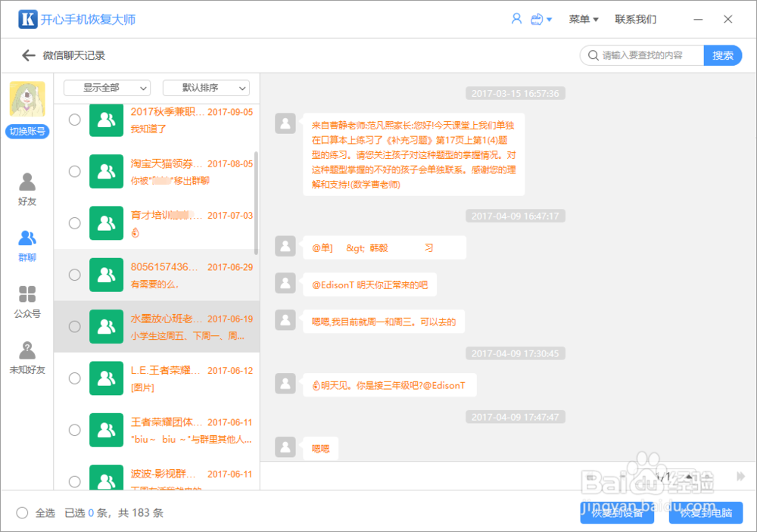Open the 默认排序 sort dropdown
Screen dimensions: 757x532
pyautogui.click(x=206, y=88)
